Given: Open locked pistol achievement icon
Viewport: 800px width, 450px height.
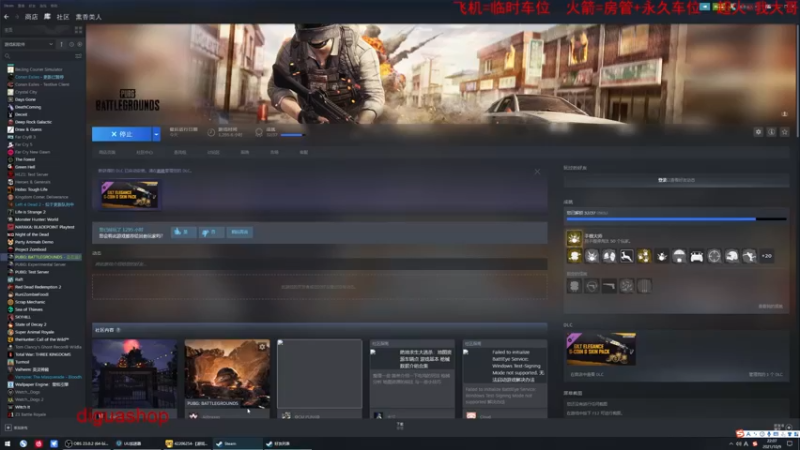Looking at the screenshot, I should click(x=609, y=286).
